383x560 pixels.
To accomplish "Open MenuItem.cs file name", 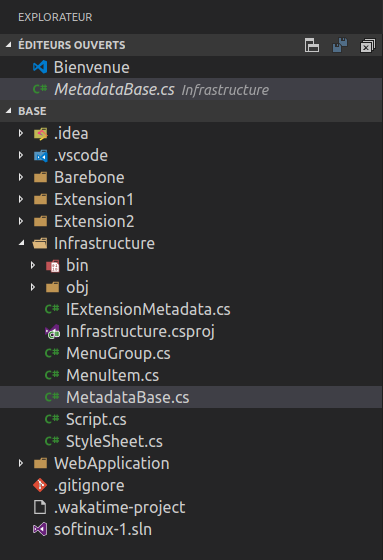I will coord(113,375).
